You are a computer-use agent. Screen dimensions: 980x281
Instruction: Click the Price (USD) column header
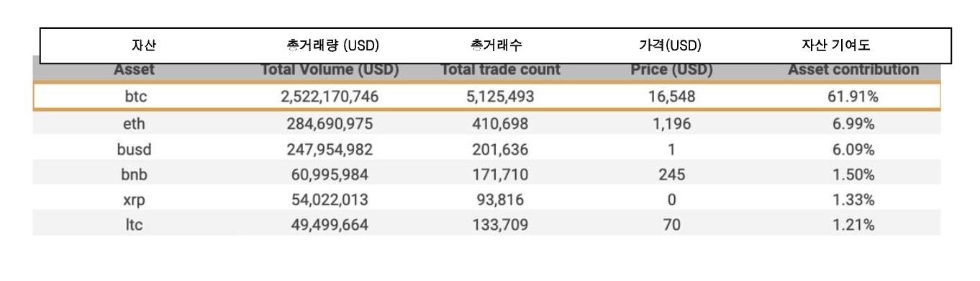[x=671, y=71]
